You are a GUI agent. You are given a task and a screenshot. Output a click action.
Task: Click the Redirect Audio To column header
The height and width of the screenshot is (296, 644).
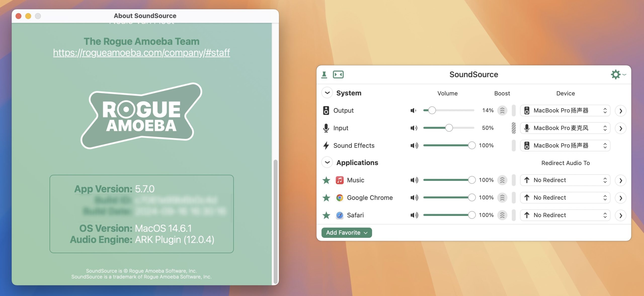(565, 163)
